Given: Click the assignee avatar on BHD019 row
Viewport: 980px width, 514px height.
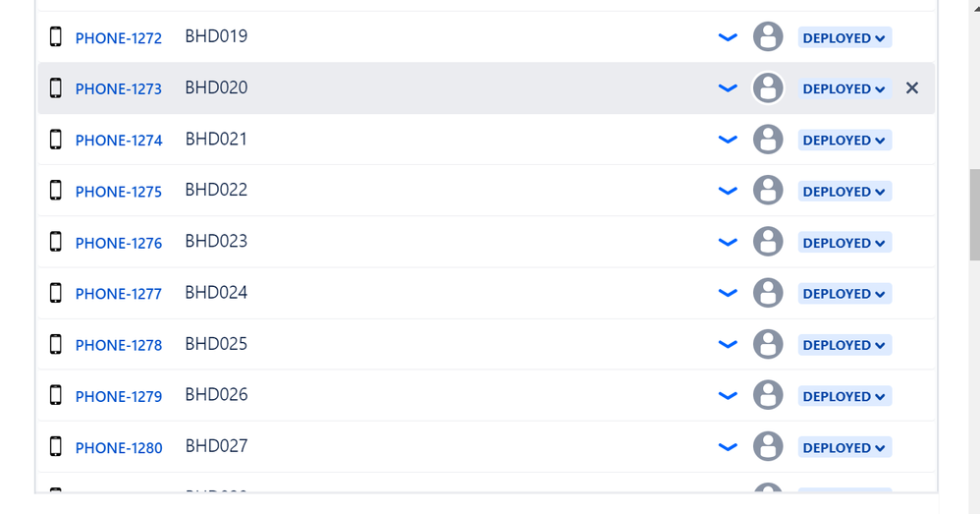Looking at the screenshot, I should point(768,37).
